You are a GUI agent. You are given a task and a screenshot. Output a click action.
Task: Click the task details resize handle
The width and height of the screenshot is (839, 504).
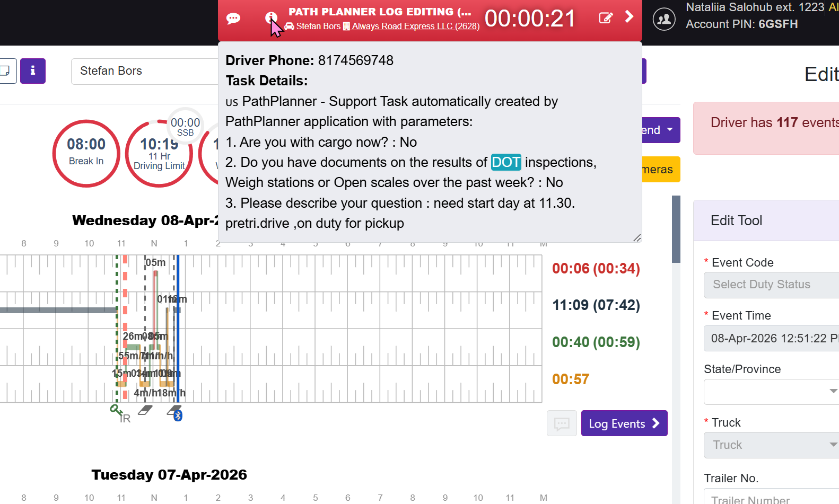[637, 238]
